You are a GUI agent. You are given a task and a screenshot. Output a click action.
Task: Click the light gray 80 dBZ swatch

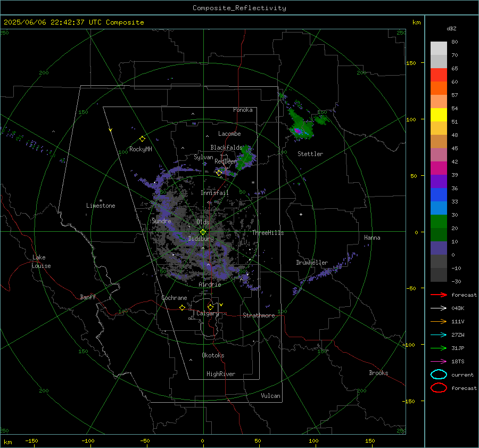[x=439, y=48]
